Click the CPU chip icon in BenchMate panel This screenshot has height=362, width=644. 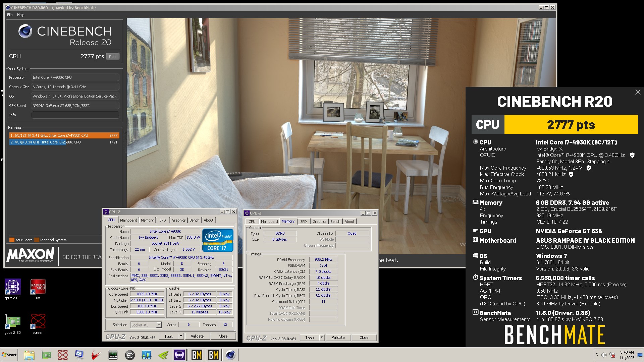pyautogui.click(x=475, y=142)
